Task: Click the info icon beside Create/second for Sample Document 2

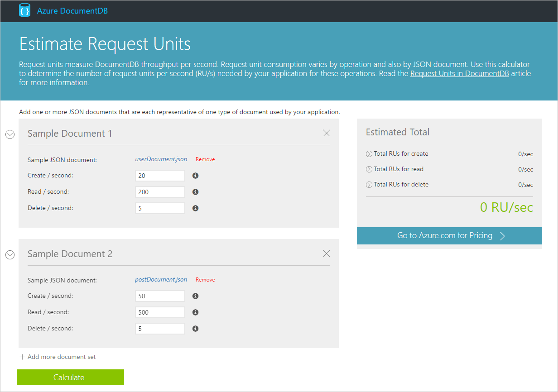Action: (x=195, y=296)
